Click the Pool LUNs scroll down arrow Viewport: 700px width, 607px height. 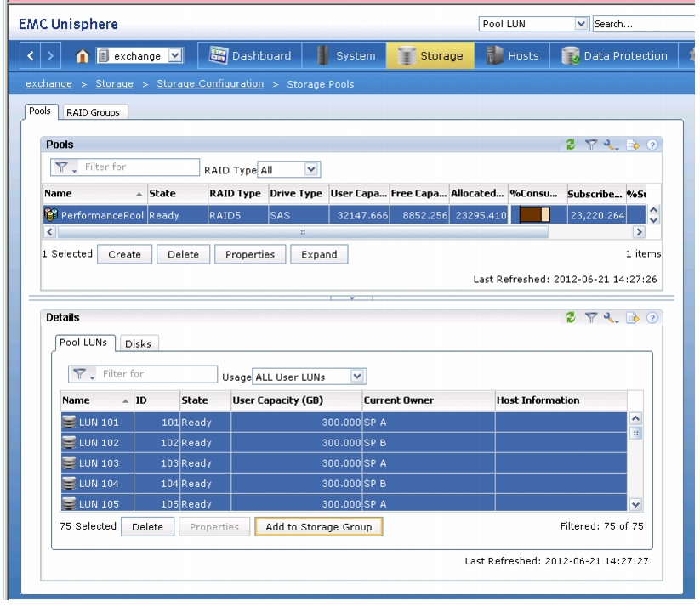[635, 504]
